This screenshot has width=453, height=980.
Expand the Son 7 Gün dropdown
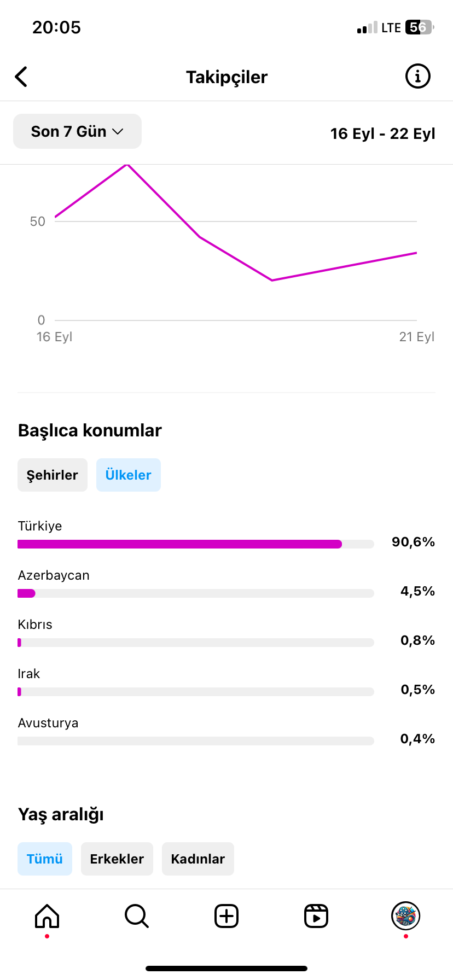[x=77, y=131]
